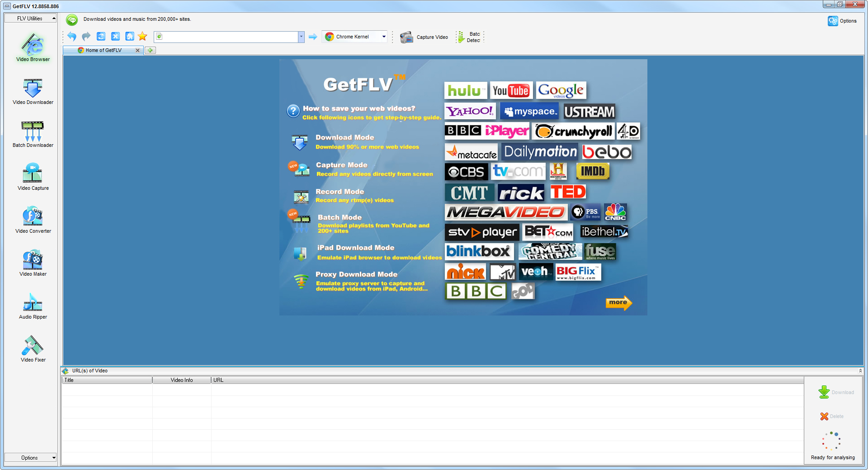Screen dimensions: 868x470
Task: Click the Proxy Download Mode wifi icon
Action: point(301,281)
